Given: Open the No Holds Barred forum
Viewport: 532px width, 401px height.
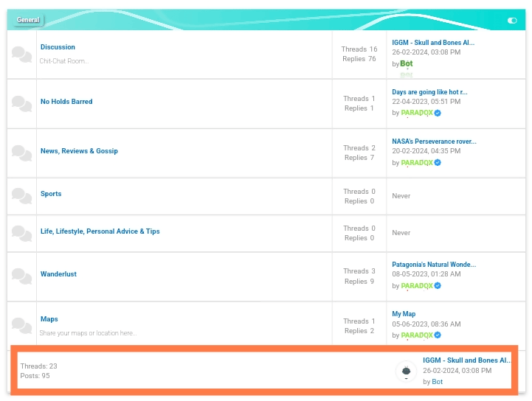Looking at the screenshot, I should [x=66, y=102].
